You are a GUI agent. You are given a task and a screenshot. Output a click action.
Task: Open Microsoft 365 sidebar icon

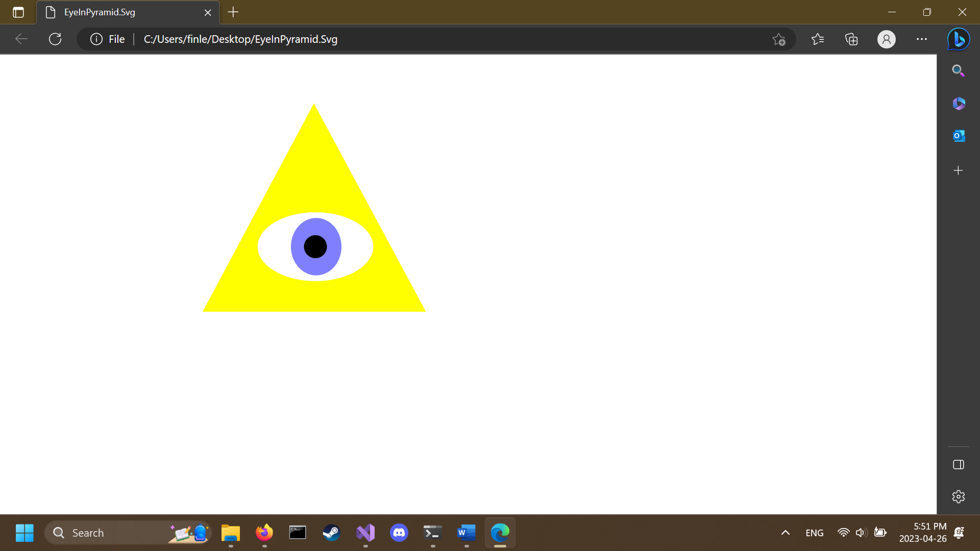click(958, 104)
